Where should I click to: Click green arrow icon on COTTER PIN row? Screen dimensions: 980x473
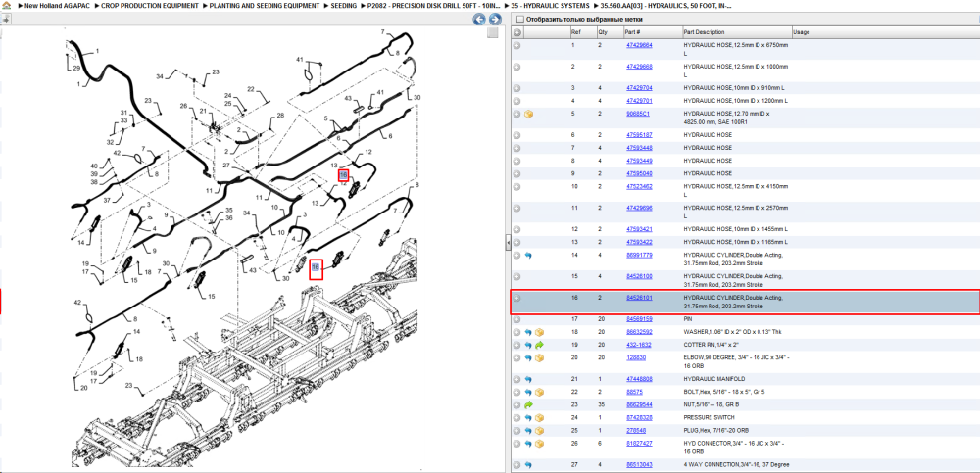(539, 345)
